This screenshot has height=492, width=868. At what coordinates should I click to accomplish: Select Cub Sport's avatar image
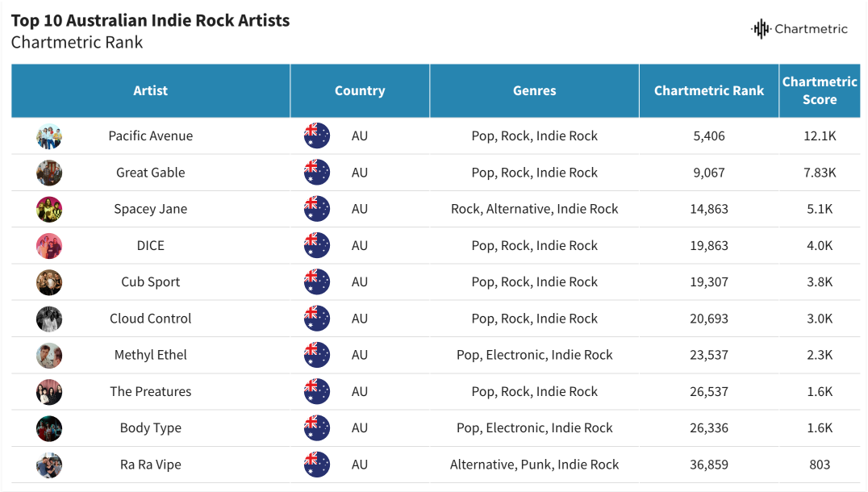tap(49, 282)
